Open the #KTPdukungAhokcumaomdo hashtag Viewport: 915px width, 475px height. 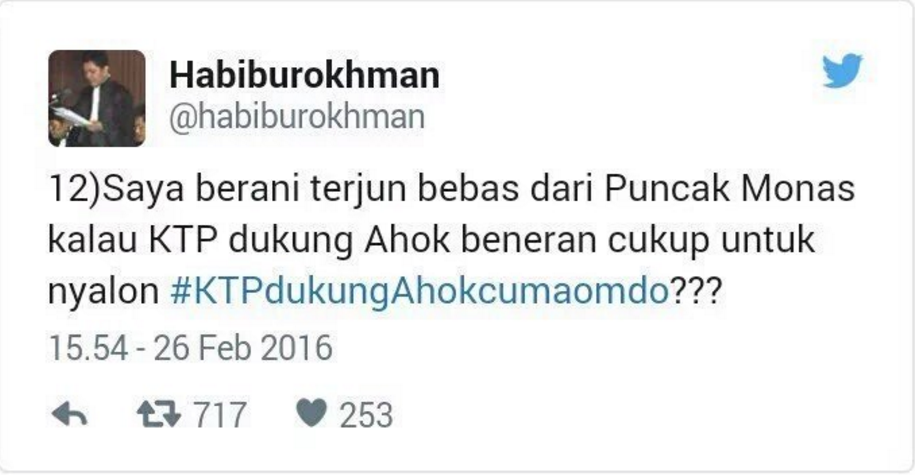tap(420, 290)
